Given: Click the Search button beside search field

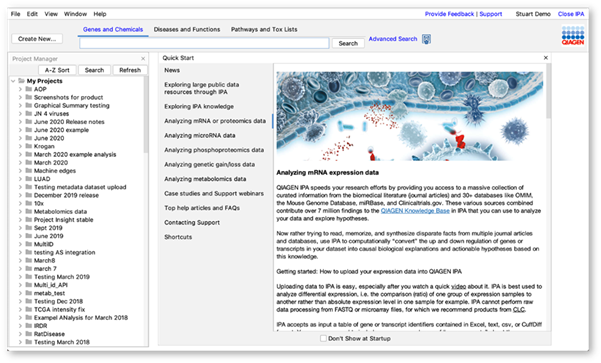Looking at the screenshot, I should (x=348, y=43).
